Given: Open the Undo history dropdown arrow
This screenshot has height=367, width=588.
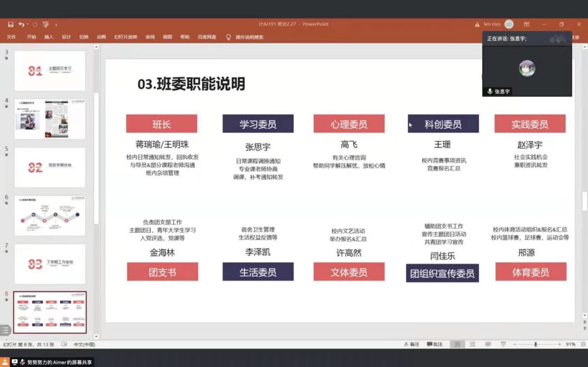Looking at the screenshot, I should [27, 25].
